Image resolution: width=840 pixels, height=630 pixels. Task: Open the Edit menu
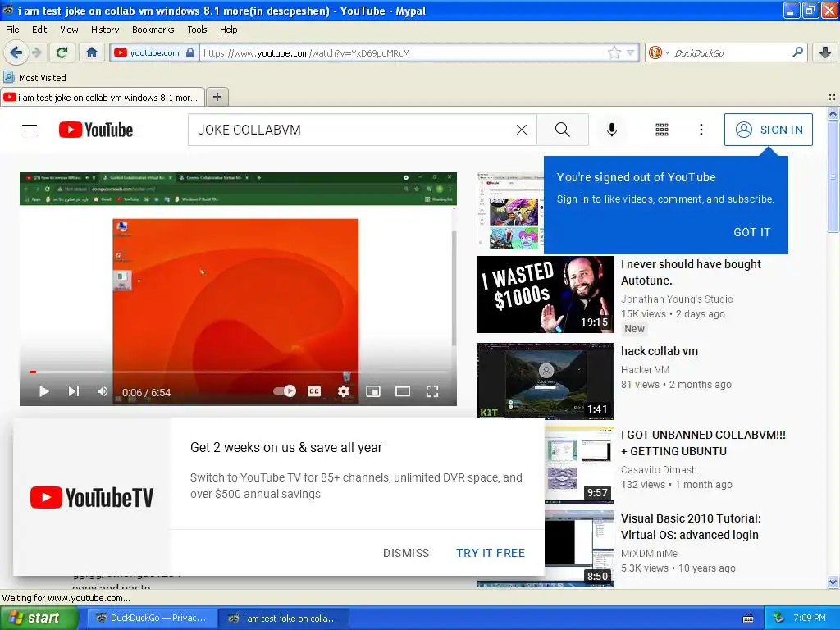pyautogui.click(x=39, y=30)
